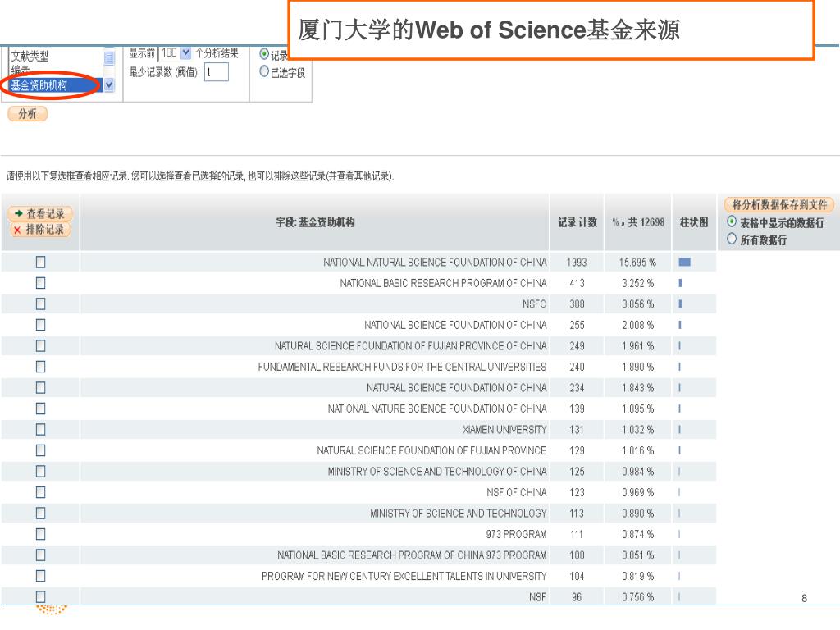Click the 3.056 % percentage cell
The width and height of the screenshot is (840, 630).
point(638,304)
